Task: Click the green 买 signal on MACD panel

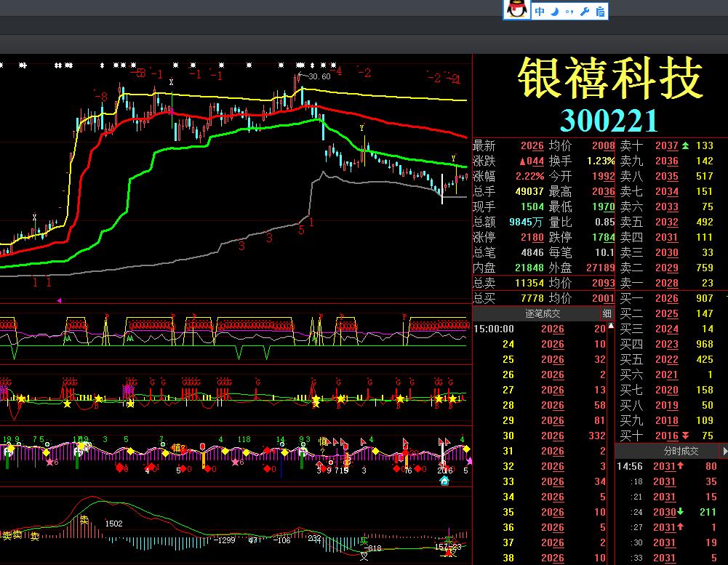Action: [x=364, y=541]
